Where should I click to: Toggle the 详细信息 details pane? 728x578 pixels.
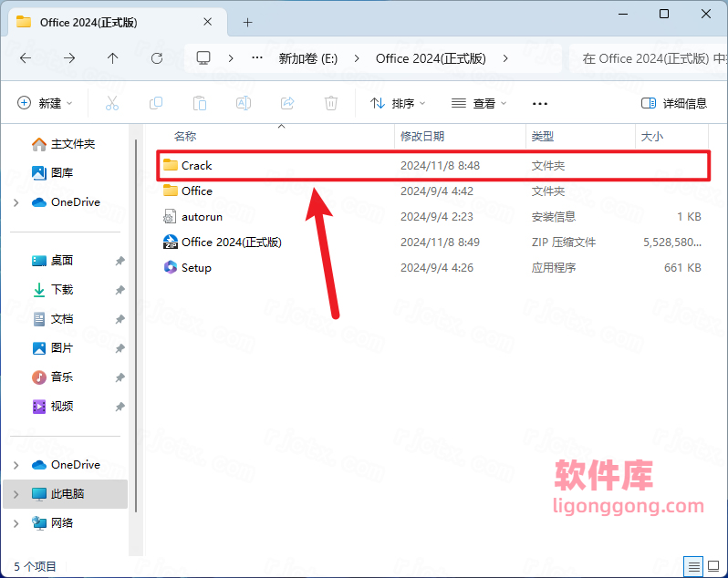[x=674, y=103]
